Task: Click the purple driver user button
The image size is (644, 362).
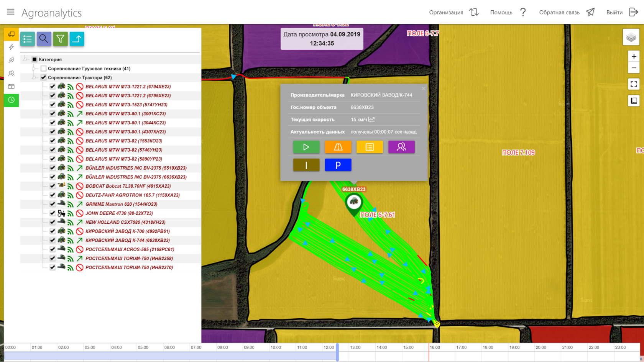Action: point(401,147)
